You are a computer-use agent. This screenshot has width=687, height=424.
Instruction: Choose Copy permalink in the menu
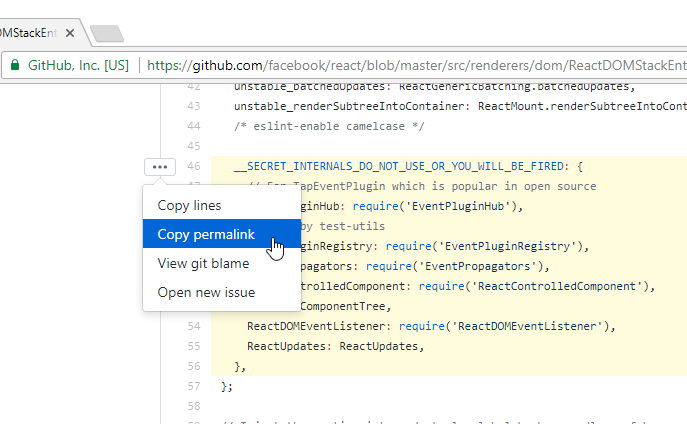[222, 234]
